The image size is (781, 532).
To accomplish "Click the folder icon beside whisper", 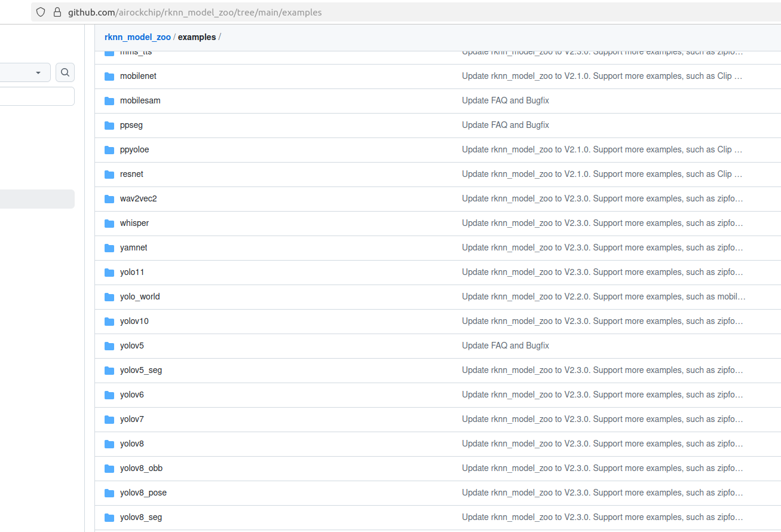I will click(109, 224).
